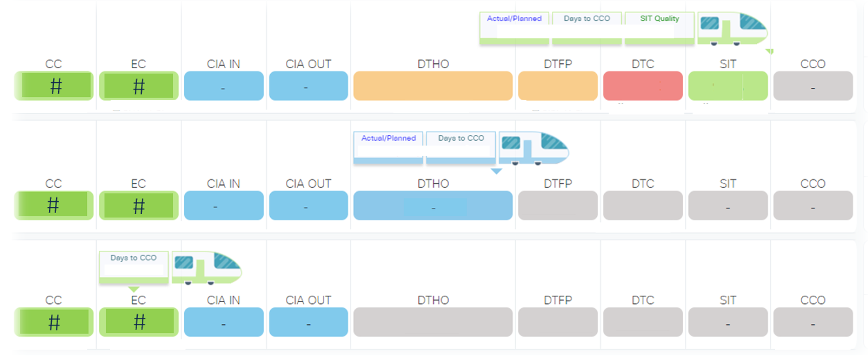Click the blue train icon in middle row

point(533,148)
